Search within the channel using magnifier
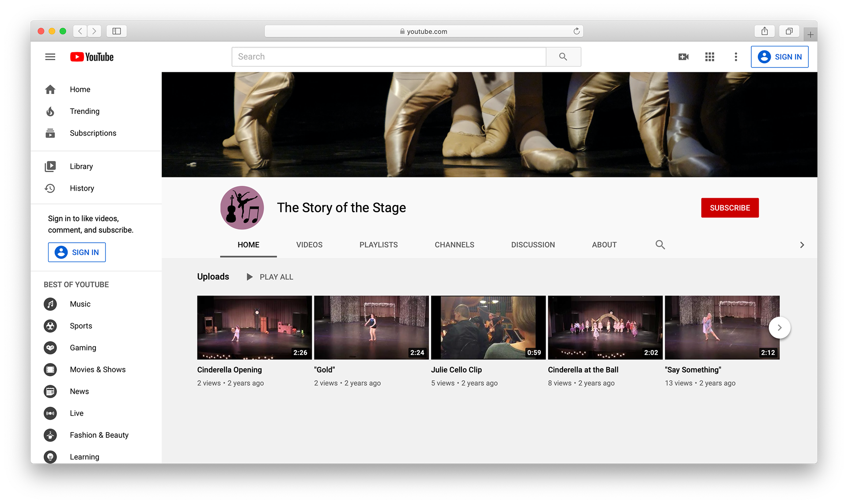 click(x=660, y=244)
